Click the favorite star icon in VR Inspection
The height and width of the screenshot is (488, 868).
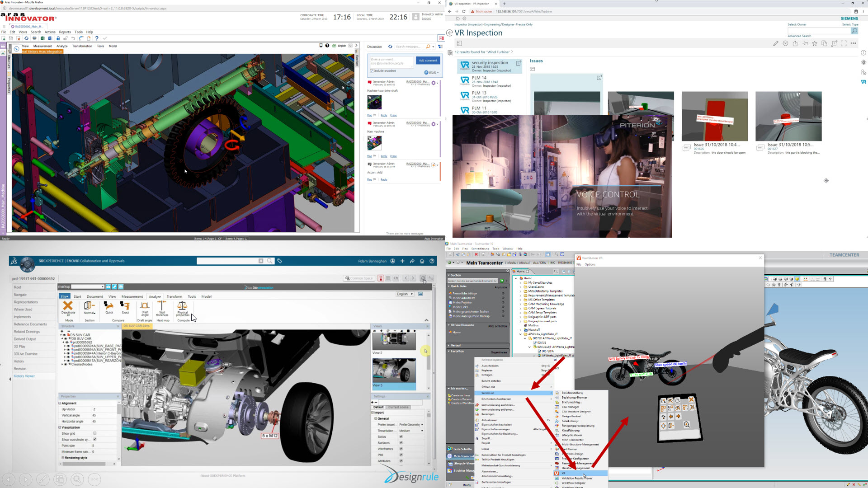point(815,43)
